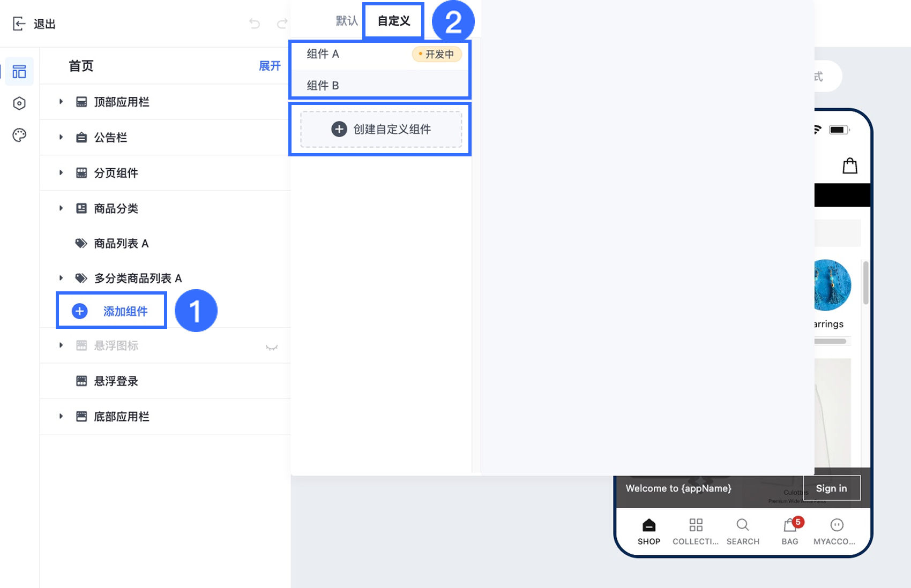The height and width of the screenshot is (588, 911).
Task: Click the 退出 label
Action: pos(44,24)
